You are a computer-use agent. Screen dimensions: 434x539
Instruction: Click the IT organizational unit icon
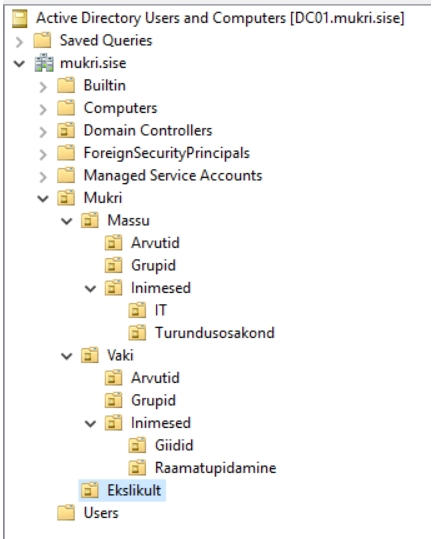pyautogui.click(x=137, y=311)
